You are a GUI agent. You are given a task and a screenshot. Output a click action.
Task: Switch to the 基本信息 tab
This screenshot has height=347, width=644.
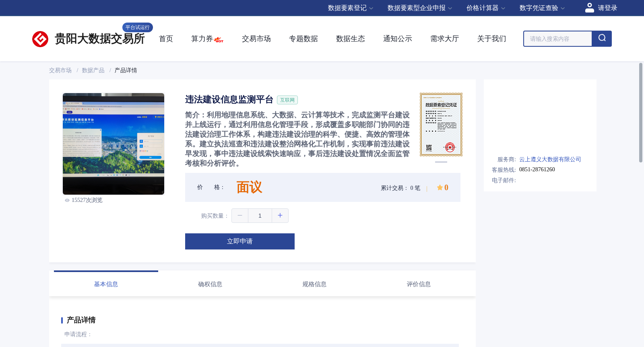click(106, 284)
